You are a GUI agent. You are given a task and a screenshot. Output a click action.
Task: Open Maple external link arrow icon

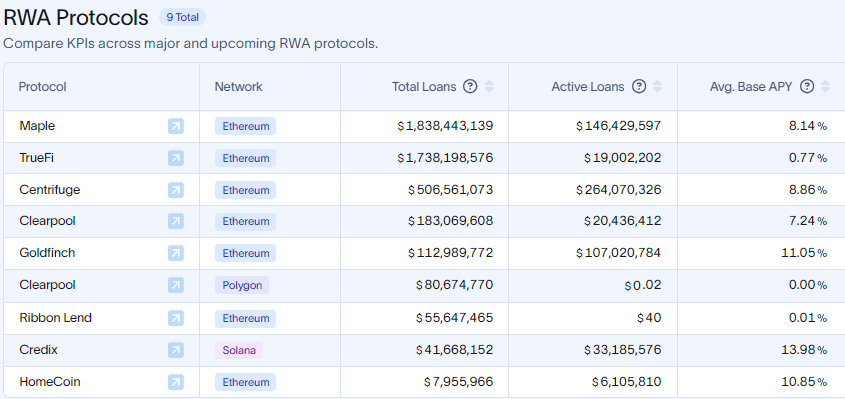pos(176,126)
